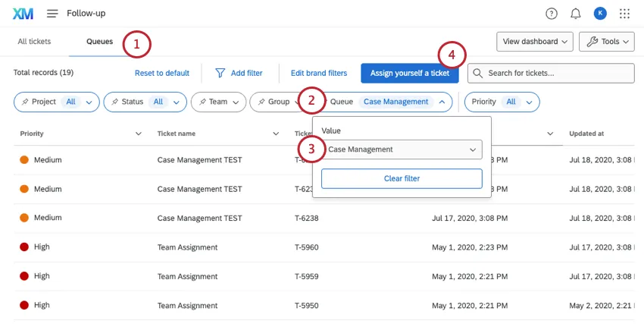Click the pin icon on Project filter

click(x=25, y=102)
